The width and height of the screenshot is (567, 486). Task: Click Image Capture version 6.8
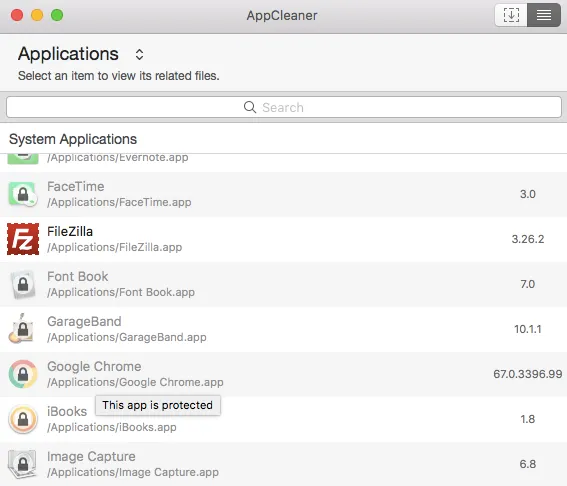click(528, 464)
